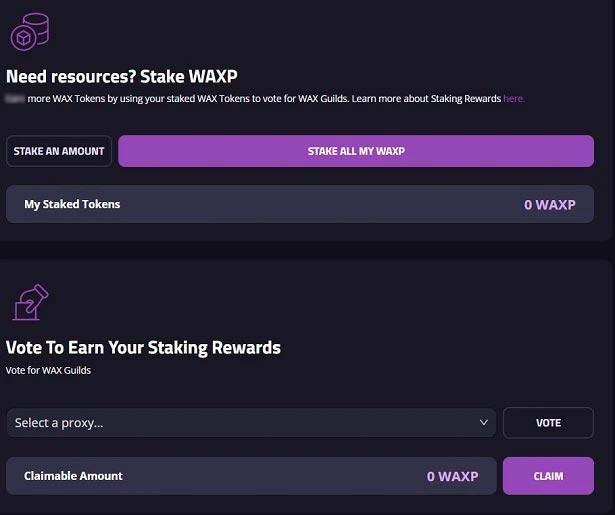Click the ballot box voting icon

tap(28, 301)
